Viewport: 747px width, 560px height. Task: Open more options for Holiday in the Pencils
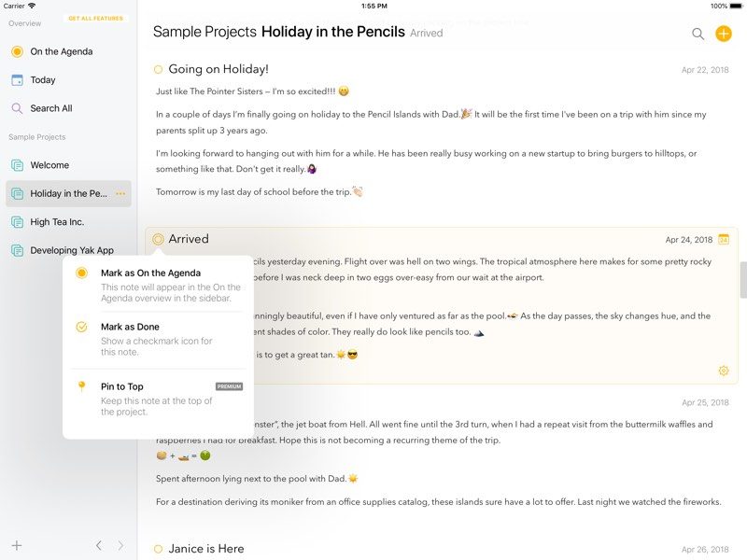click(x=120, y=194)
